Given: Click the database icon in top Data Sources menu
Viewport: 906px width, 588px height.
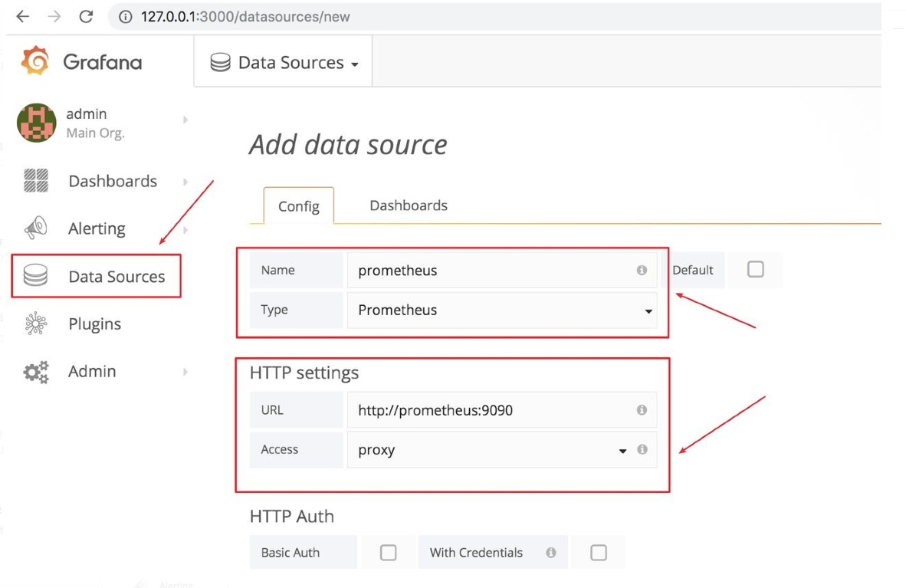Looking at the screenshot, I should [x=220, y=62].
